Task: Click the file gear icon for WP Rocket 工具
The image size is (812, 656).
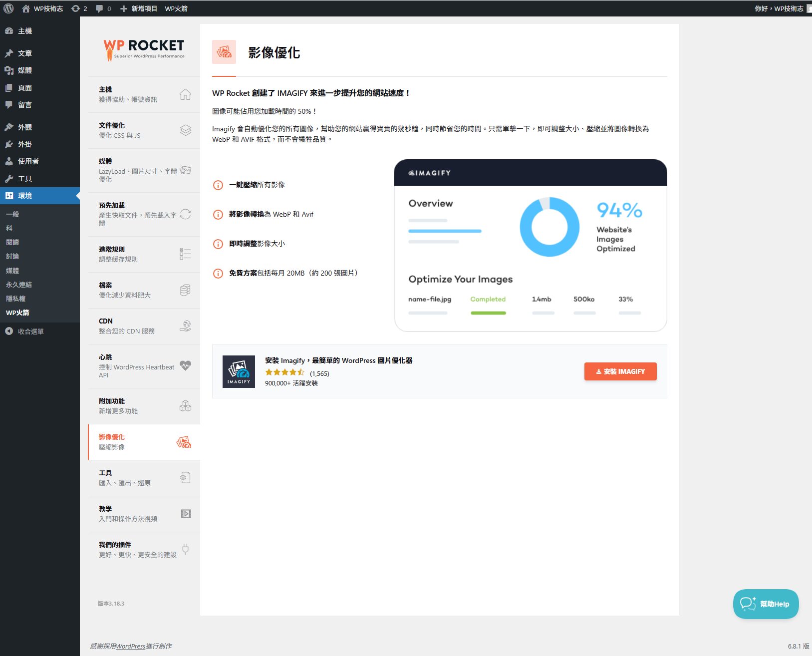Action: [x=185, y=478]
